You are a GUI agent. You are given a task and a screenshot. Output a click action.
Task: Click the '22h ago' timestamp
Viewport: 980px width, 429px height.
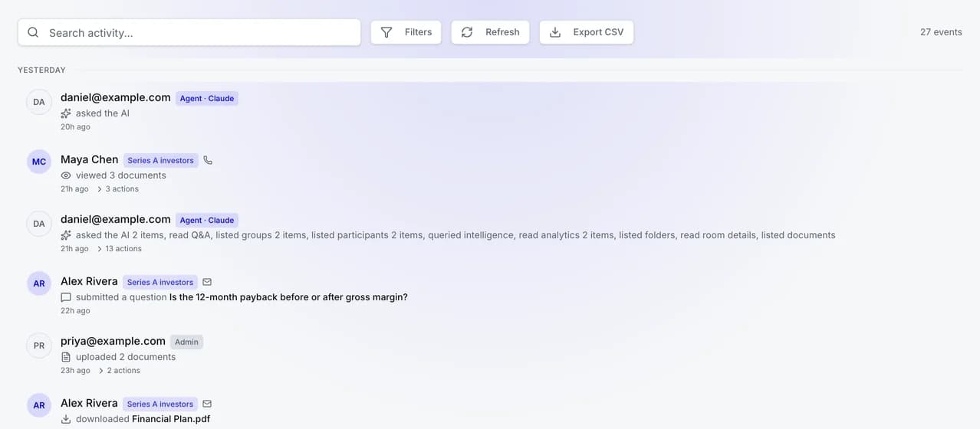75,310
